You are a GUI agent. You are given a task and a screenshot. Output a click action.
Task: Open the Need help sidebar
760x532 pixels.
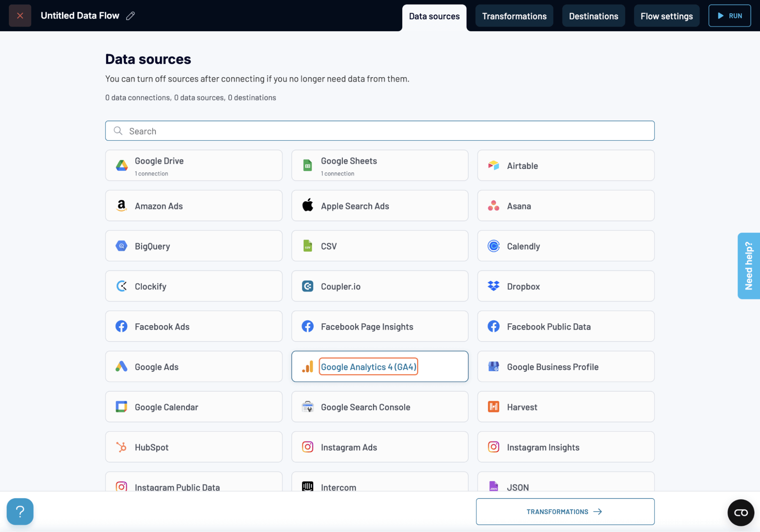pos(749,266)
